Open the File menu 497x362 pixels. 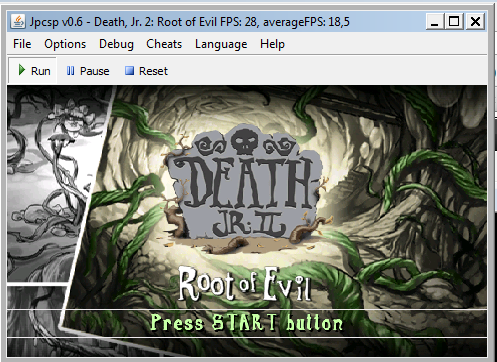point(22,44)
